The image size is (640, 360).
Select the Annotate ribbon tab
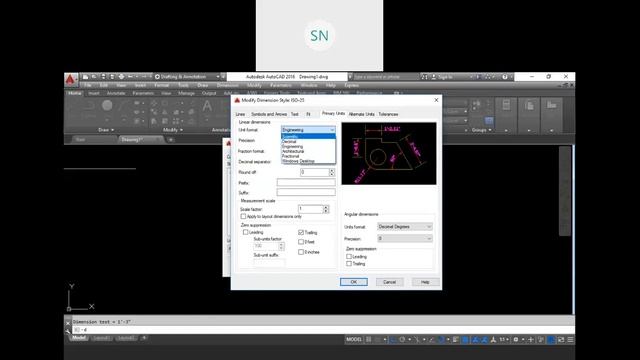point(116,93)
